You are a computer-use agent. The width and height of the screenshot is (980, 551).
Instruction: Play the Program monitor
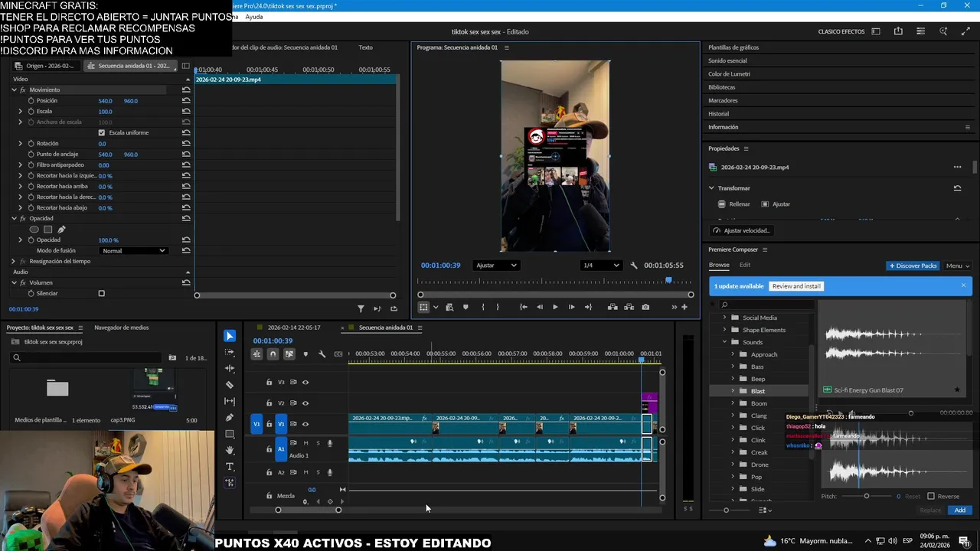555,307
